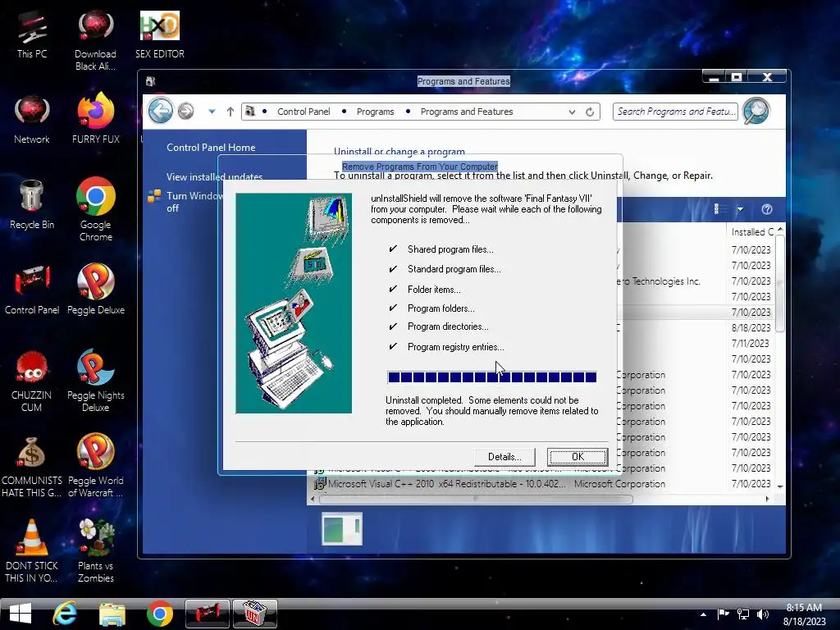Image resolution: width=840 pixels, height=630 pixels.
Task: Click the 7/11/2023 installed date cell
Action: tap(750, 343)
